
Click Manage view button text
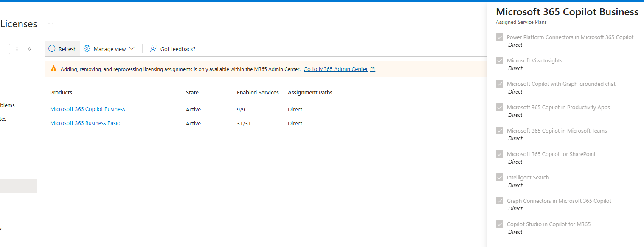click(110, 49)
